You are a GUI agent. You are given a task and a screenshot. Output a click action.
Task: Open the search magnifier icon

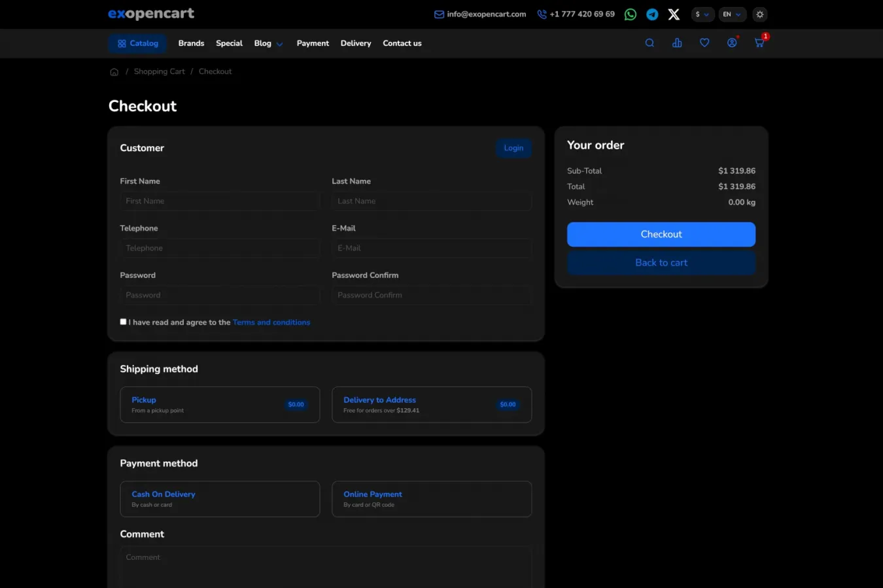[x=649, y=43]
